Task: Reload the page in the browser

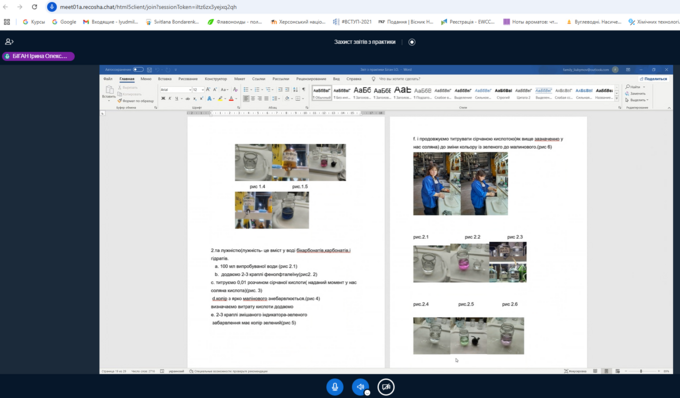Action: point(34,7)
